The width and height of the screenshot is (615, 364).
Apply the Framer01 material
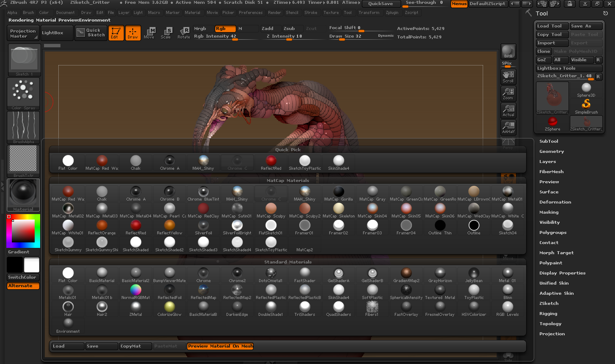pos(305,228)
